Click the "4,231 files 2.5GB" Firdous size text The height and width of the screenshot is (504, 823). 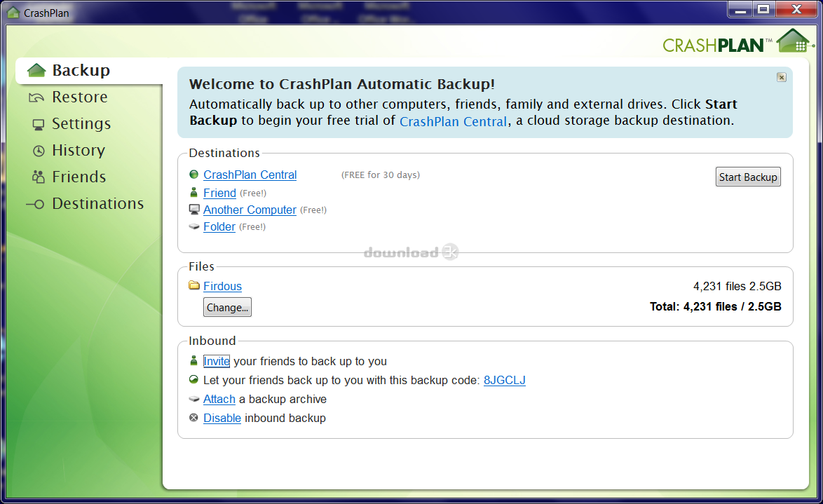pos(737,286)
